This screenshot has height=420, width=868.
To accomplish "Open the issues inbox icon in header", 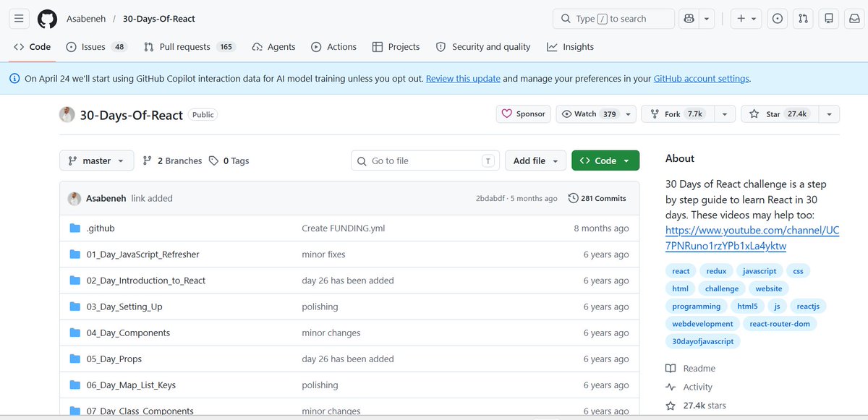I will pos(778,19).
